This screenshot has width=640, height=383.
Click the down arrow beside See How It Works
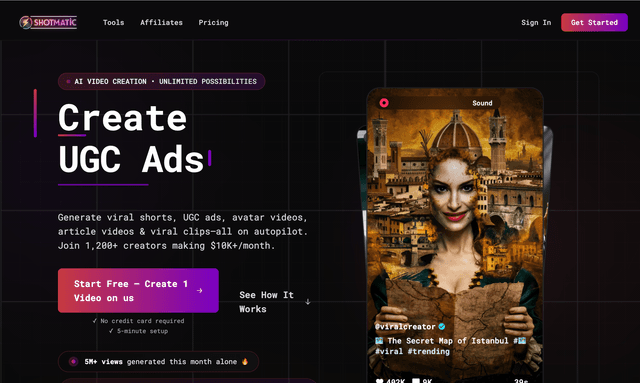(x=308, y=302)
